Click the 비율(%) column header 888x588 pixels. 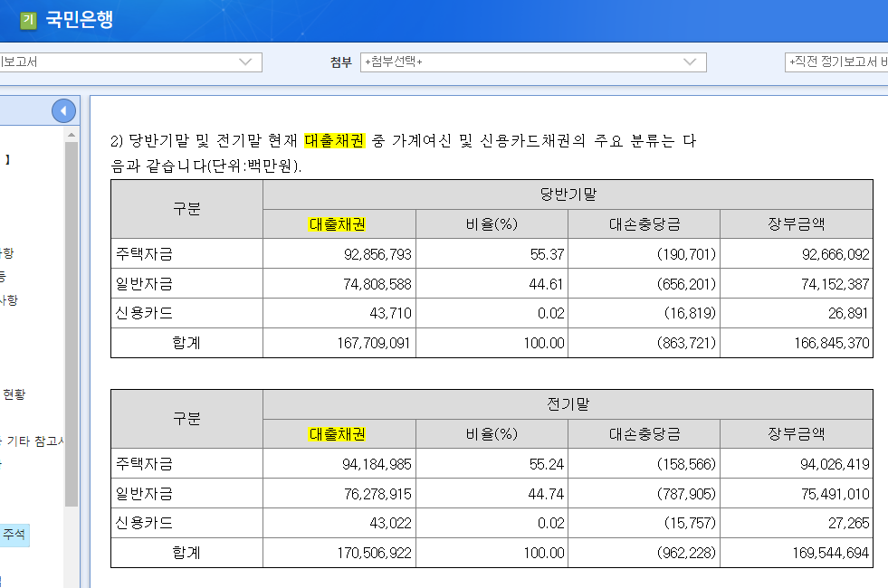[x=490, y=223]
